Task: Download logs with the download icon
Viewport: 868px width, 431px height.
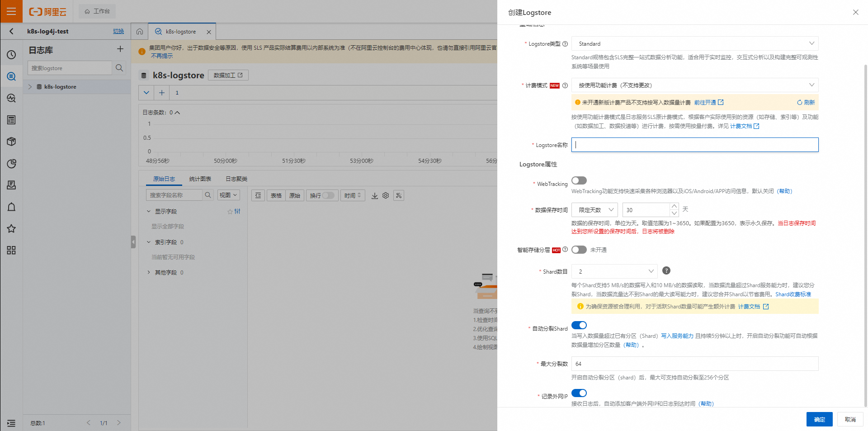Action: click(x=375, y=196)
